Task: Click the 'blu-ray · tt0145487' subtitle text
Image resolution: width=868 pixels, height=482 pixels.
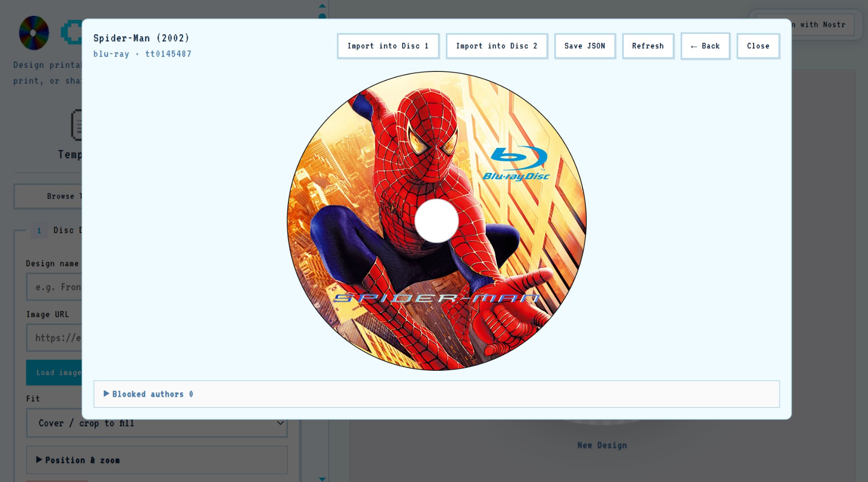Action: coord(142,54)
